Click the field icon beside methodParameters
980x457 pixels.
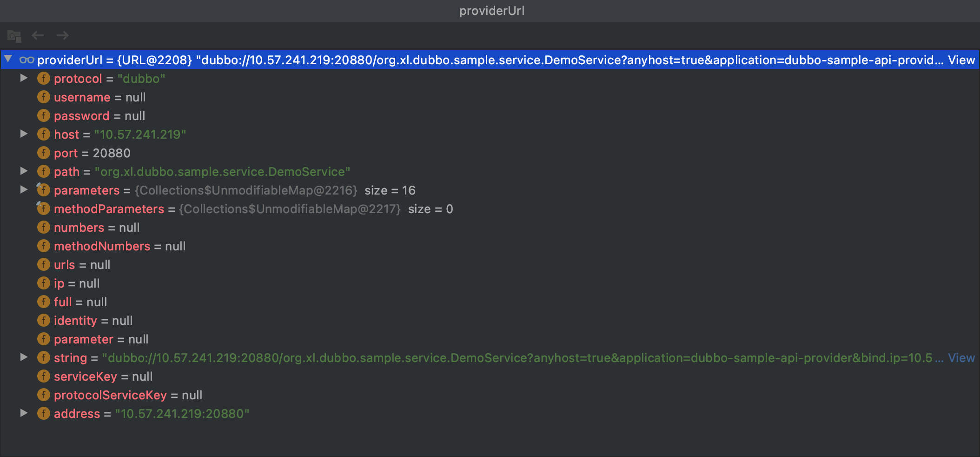pos(44,208)
